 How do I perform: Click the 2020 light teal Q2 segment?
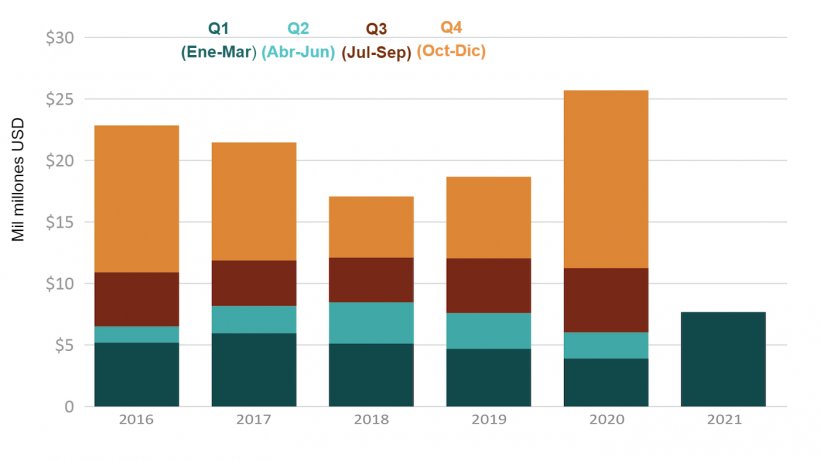point(606,345)
